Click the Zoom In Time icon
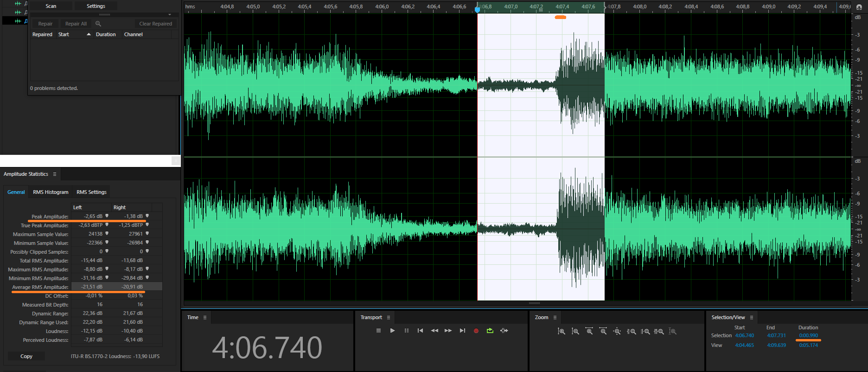This screenshot has height=372, width=868. tap(589, 331)
